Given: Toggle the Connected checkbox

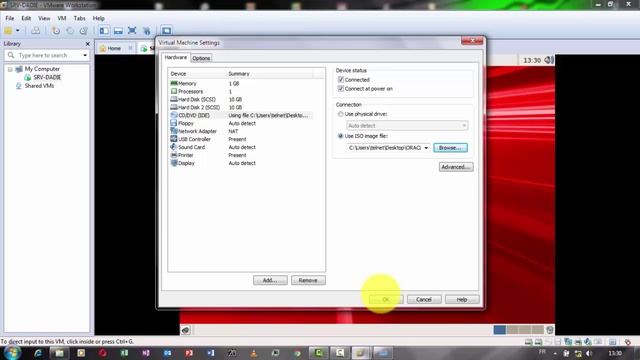Looking at the screenshot, I should pyautogui.click(x=341, y=80).
